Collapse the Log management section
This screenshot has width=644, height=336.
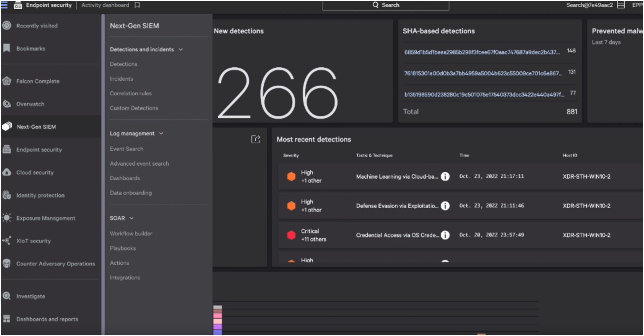tap(161, 133)
